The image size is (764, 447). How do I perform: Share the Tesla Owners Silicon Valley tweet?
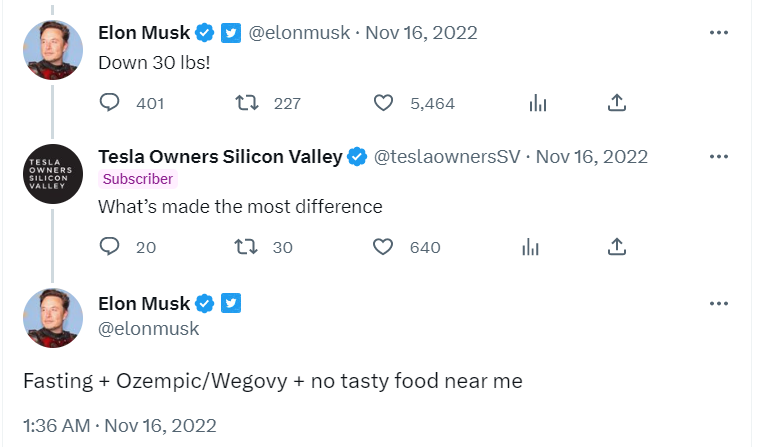(x=617, y=246)
